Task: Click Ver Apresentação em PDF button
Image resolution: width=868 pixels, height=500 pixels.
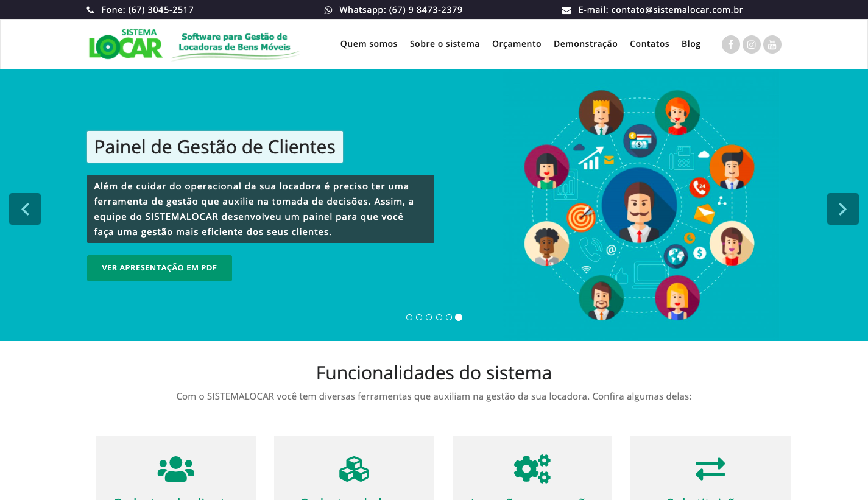Action: [x=160, y=268]
